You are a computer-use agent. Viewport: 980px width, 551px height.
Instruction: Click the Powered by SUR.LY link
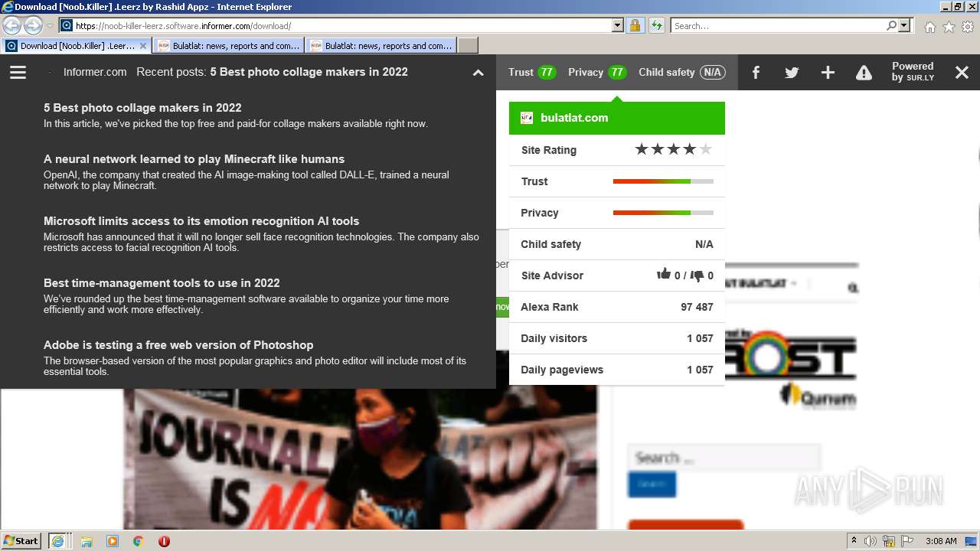[x=913, y=72]
